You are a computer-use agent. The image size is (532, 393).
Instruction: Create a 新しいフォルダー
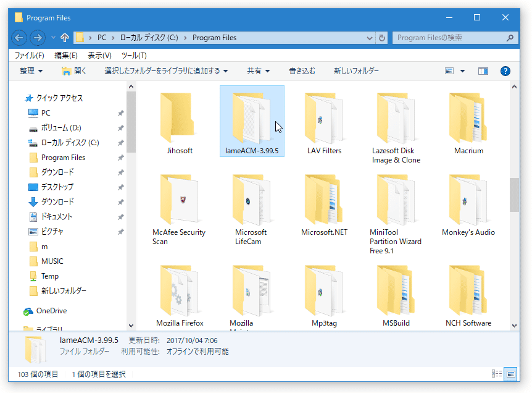(356, 71)
